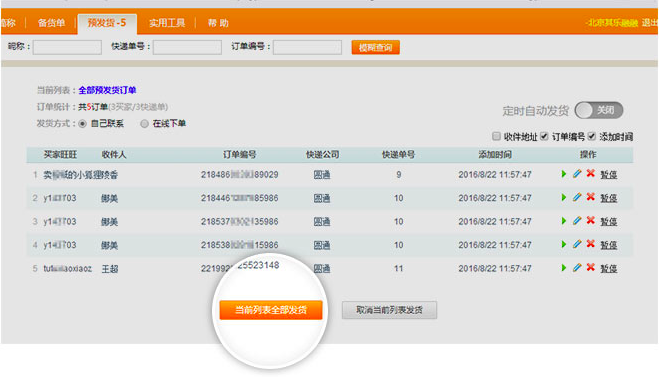Click the 模糊查询 search button
Viewport: 659px width, 377px height.
click(x=375, y=47)
